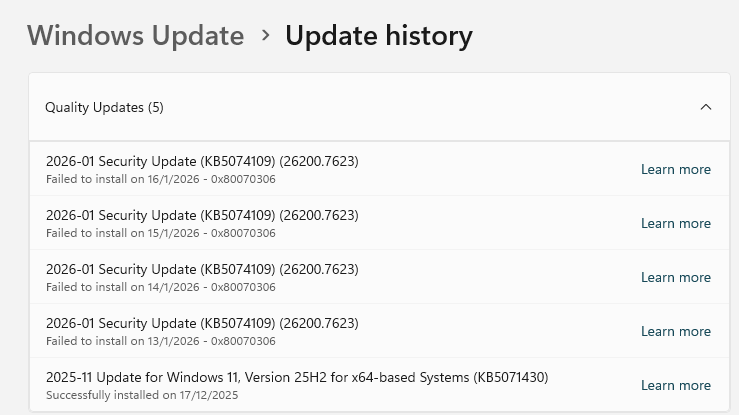Select Security Update title above 13/1/2026 failure
Viewport: 739px width, 415px height.
(202, 323)
